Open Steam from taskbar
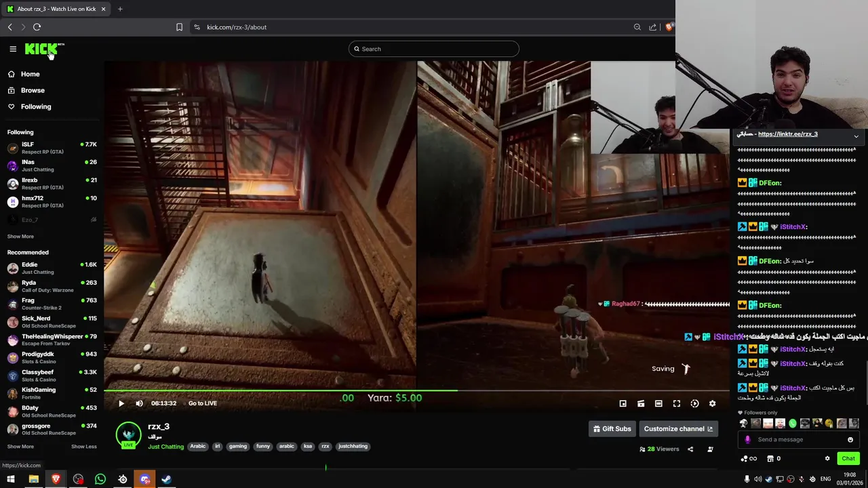Viewport: 868px width, 488px height. [166, 479]
